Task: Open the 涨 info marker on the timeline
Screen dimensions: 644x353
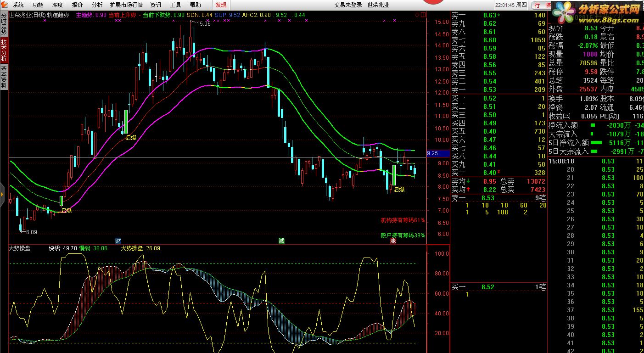Action: pos(393,241)
